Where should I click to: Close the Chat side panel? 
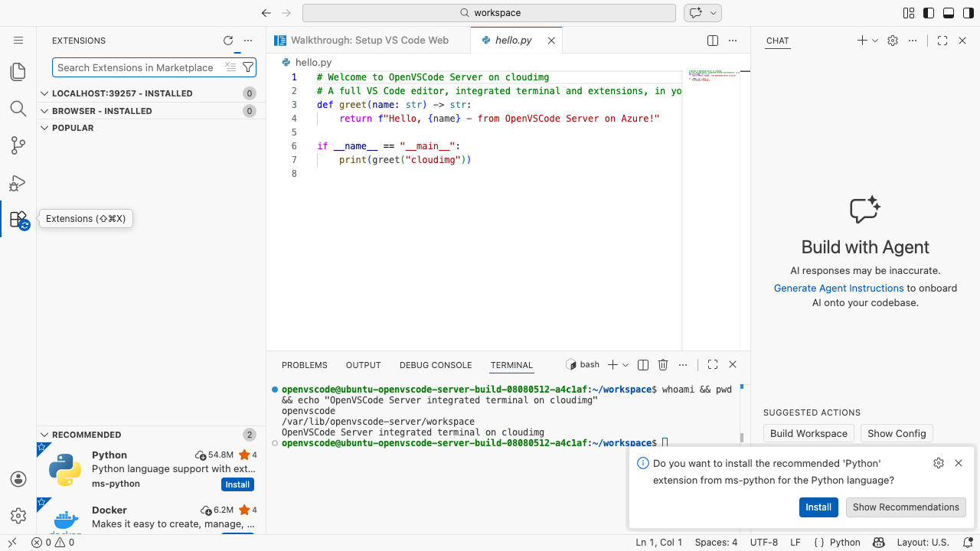pos(962,41)
